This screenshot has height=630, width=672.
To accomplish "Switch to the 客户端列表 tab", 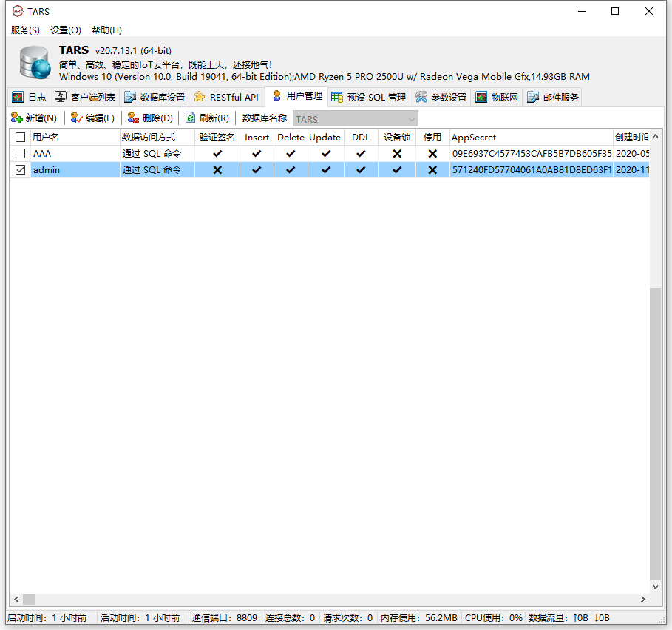I will pos(85,98).
